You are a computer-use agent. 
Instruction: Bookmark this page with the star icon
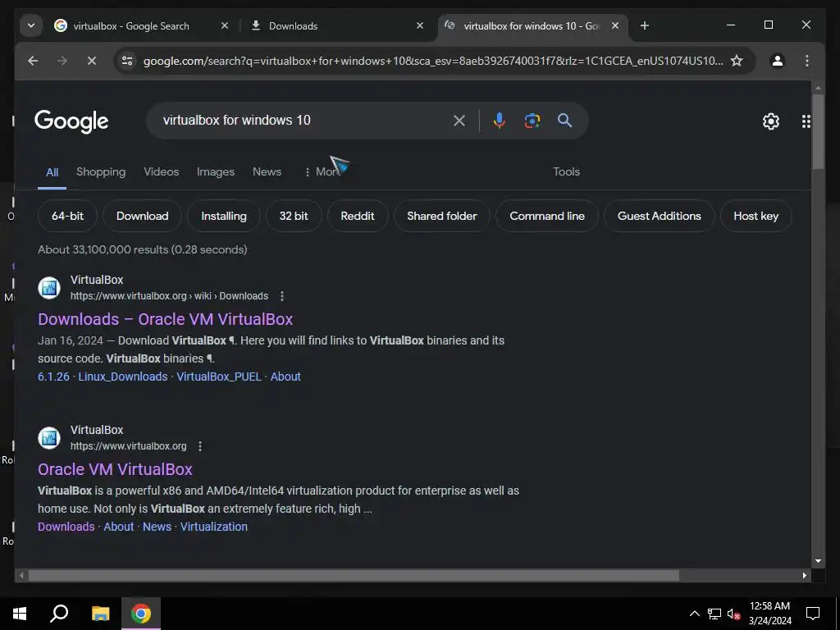[737, 61]
